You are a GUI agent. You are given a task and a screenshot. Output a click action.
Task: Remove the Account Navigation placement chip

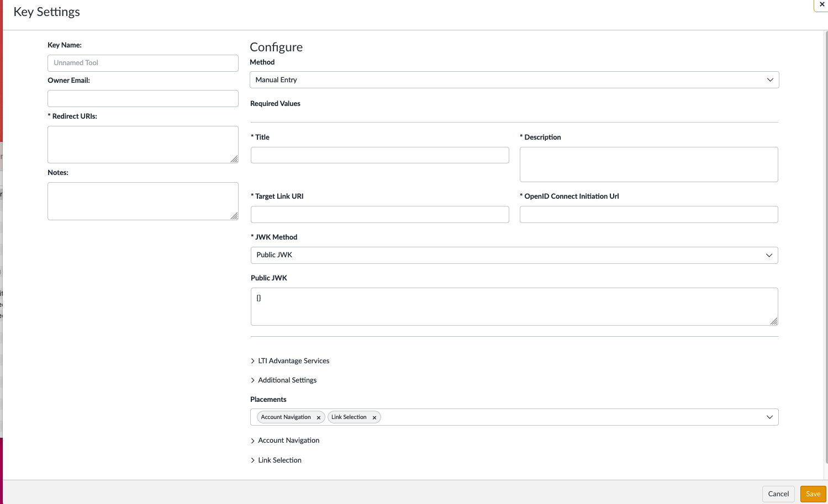[319, 417]
